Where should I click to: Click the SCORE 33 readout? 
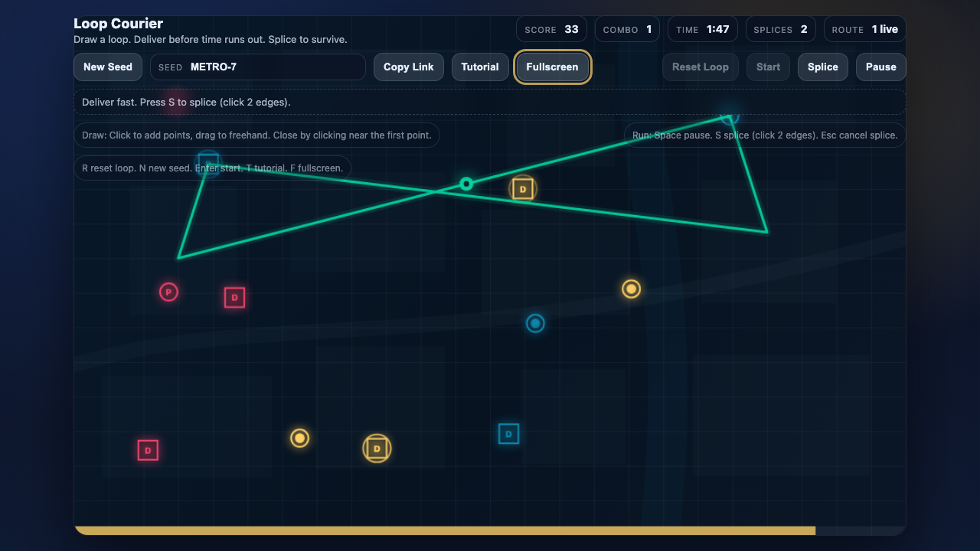click(x=551, y=29)
